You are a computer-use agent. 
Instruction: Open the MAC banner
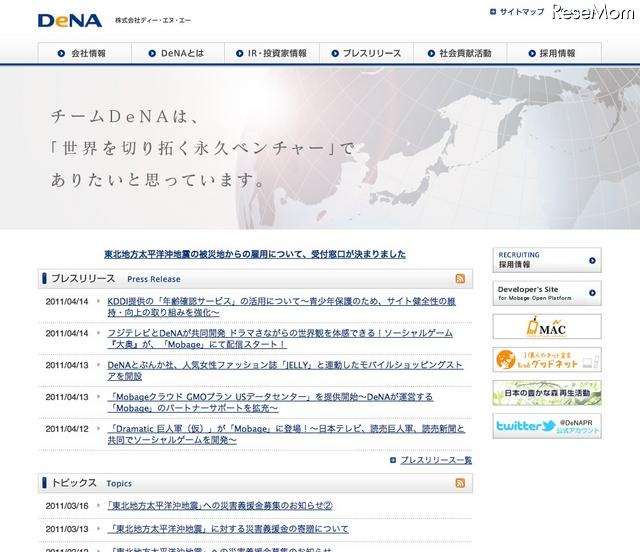tap(547, 327)
